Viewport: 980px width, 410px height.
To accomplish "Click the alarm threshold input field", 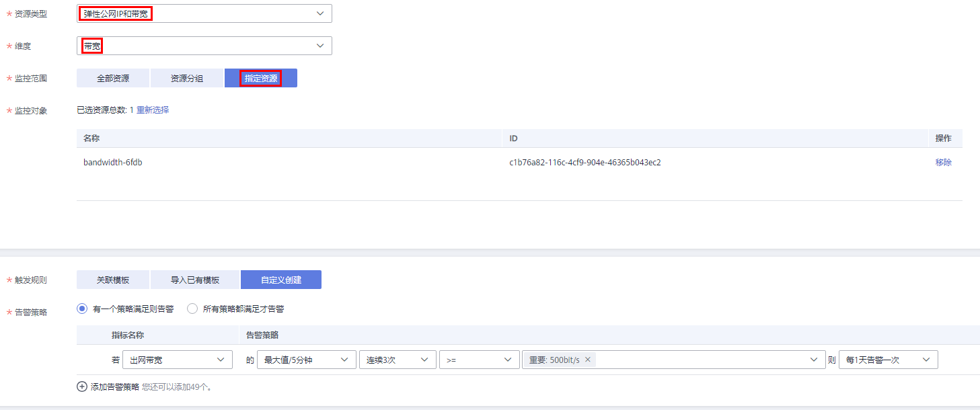I will pyautogui.click(x=700, y=360).
